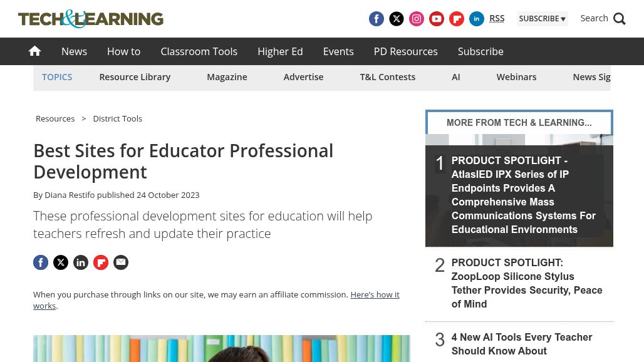Open the YouTube channel icon in header
The height and width of the screenshot is (362, 644).
click(x=437, y=19)
